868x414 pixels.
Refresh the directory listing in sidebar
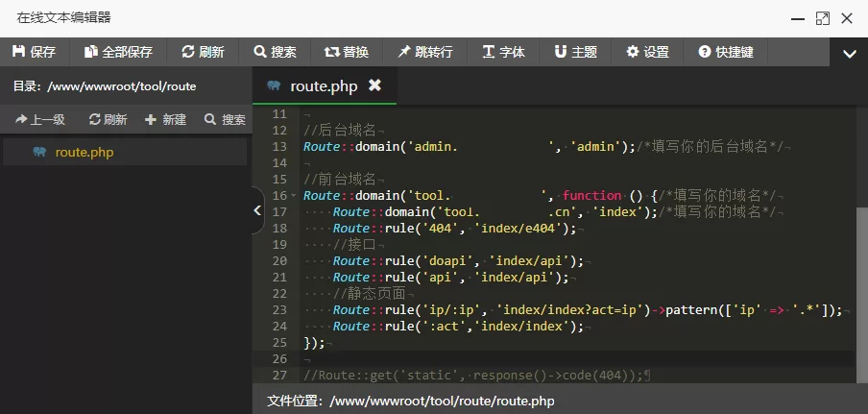pos(108,120)
